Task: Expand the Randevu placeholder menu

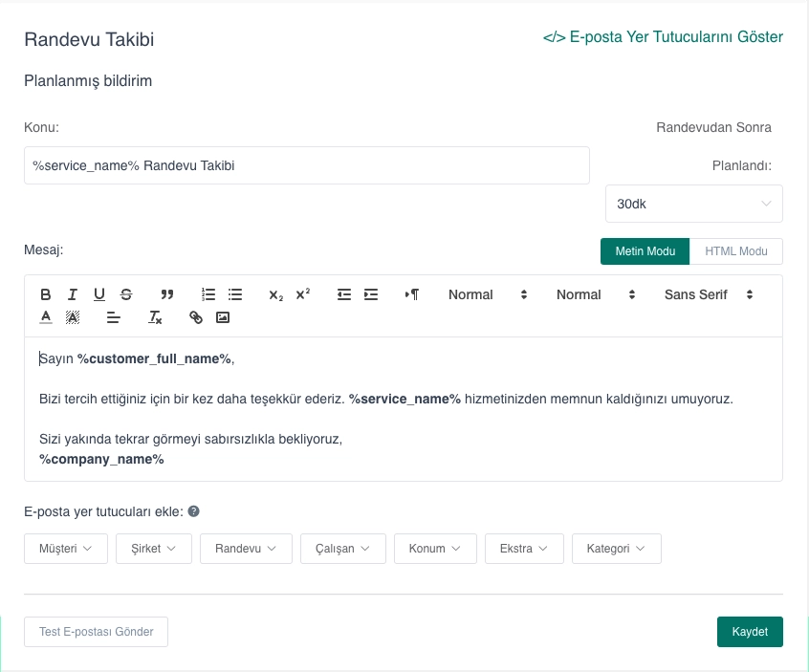Action: (246, 549)
